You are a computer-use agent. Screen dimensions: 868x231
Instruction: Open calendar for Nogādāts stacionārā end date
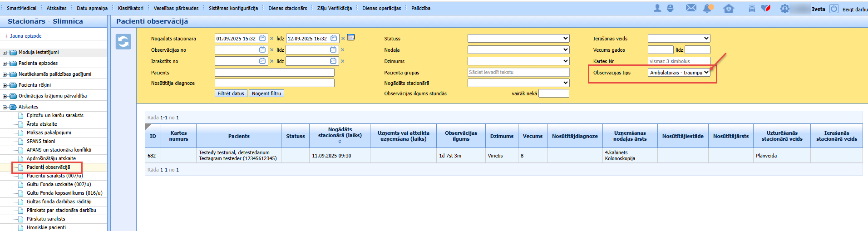[x=334, y=39]
